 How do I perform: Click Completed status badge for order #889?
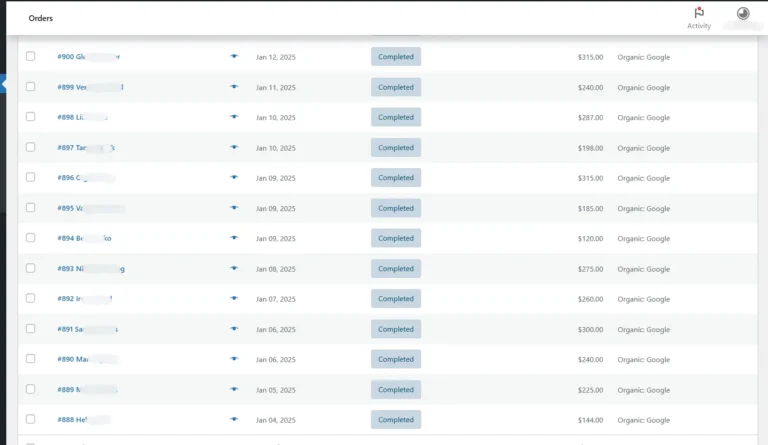click(x=395, y=390)
